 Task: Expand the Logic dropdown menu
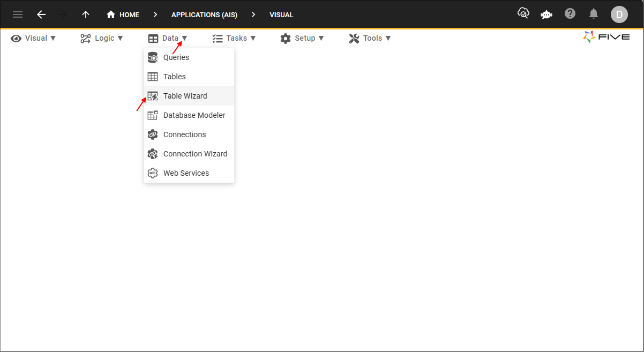pyautogui.click(x=102, y=38)
